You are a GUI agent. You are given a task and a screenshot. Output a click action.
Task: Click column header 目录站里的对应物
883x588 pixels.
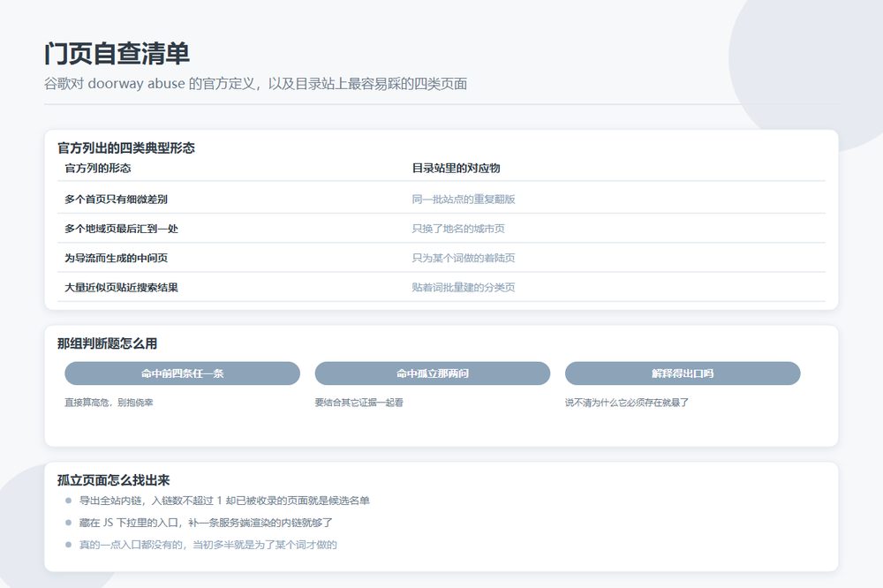[x=456, y=169]
